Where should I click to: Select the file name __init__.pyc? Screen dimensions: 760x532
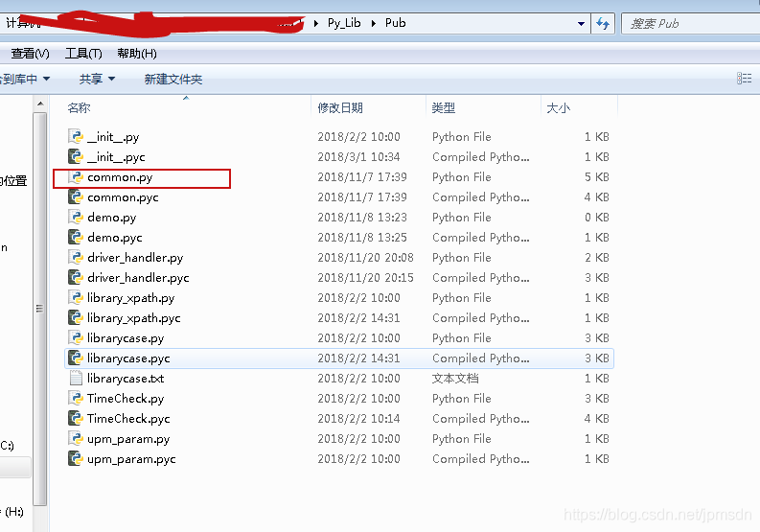pos(116,157)
